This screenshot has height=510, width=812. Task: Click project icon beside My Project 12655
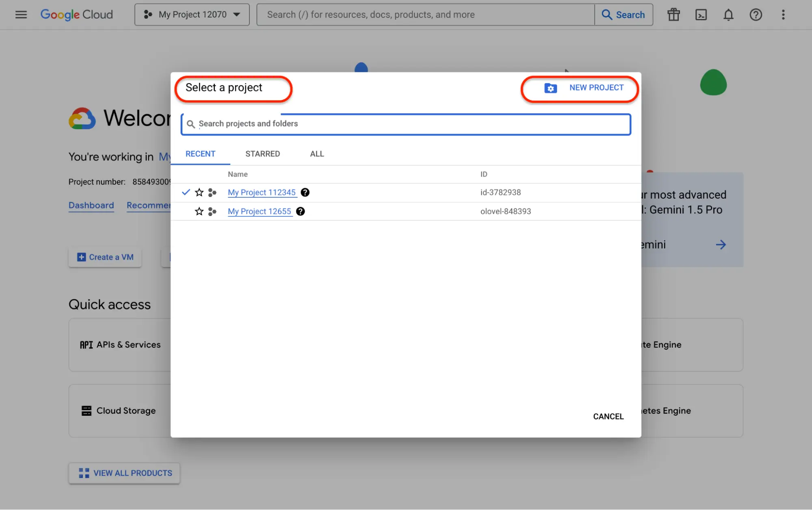point(212,212)
